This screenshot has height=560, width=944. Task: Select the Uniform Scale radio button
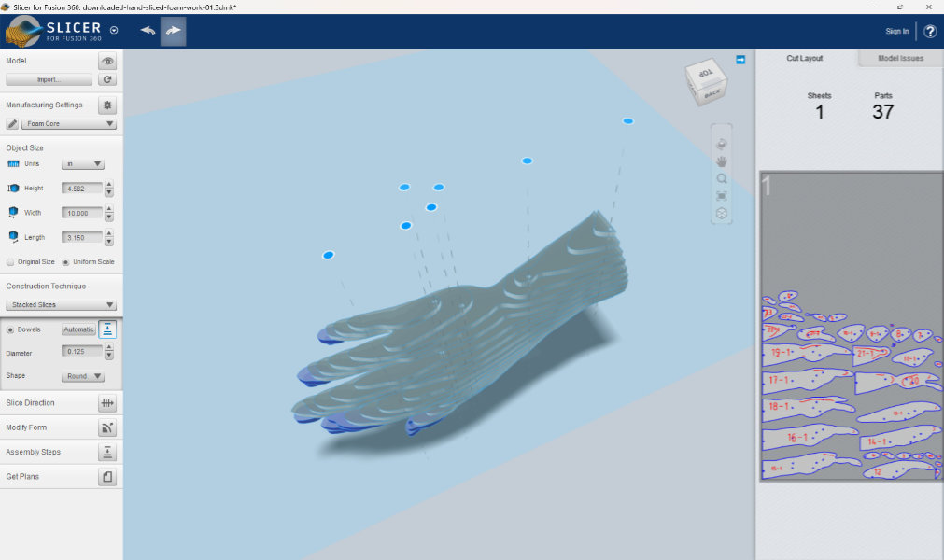tap(65, 261)
